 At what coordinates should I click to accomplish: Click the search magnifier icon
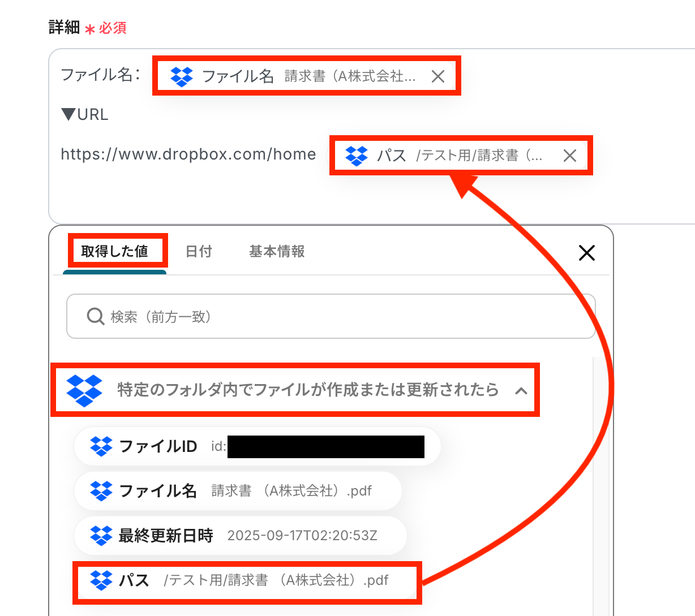(x=95, y=316)
